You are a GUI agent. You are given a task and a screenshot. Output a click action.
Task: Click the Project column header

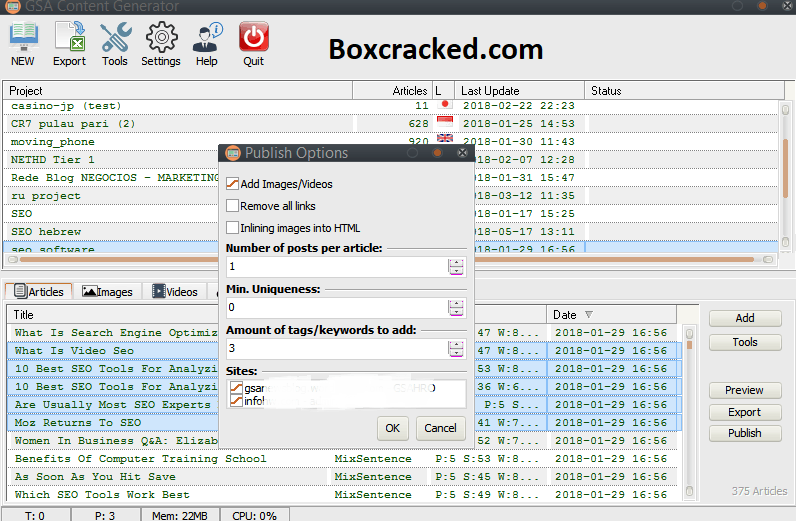[x=178, y=91]
